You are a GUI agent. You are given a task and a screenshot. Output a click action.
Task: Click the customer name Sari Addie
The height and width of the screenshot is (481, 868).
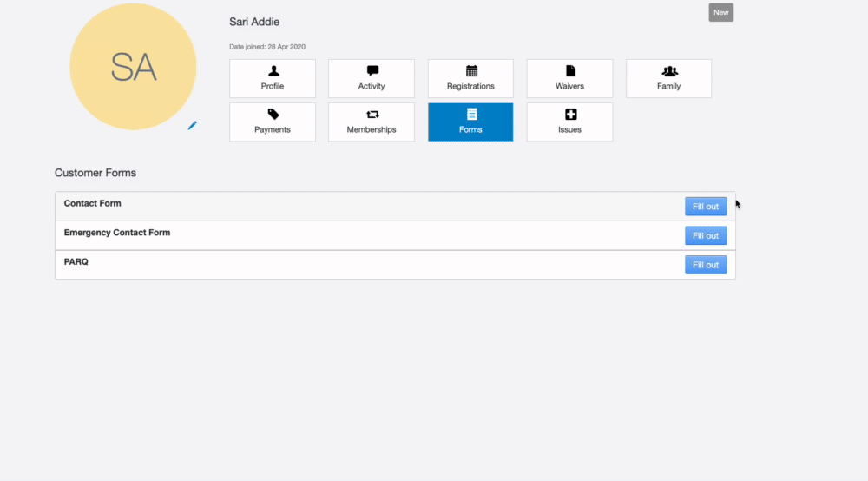pos(254,22)
